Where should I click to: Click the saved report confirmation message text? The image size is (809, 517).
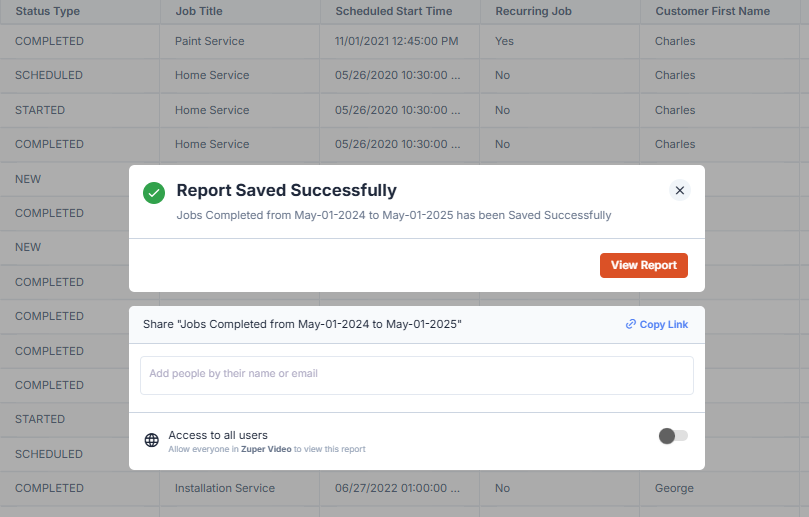click(394, 215)
